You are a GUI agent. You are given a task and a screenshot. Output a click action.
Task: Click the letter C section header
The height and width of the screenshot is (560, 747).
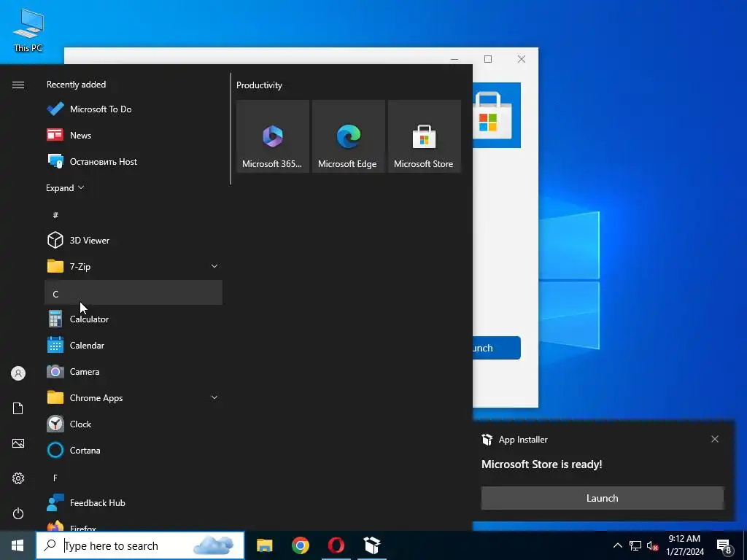point(133,293)
